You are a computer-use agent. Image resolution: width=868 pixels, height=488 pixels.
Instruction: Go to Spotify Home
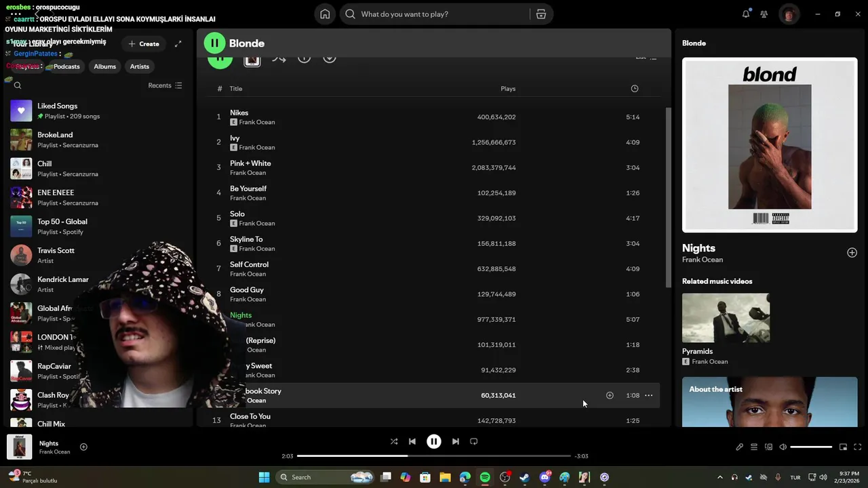pos(325,14)
